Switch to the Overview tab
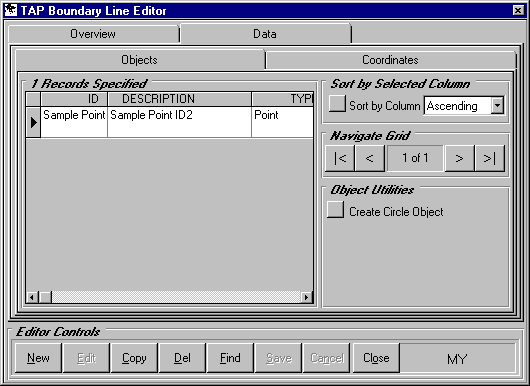530x386 pixels. click(x=93, y=34)
